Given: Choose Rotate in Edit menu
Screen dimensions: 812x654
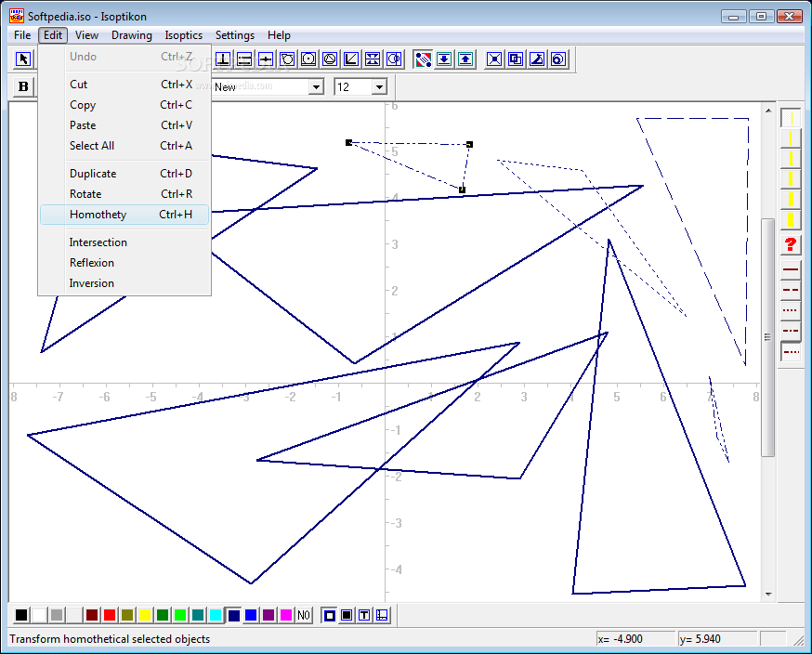Looking at the screenshot, I should (124, 194).
